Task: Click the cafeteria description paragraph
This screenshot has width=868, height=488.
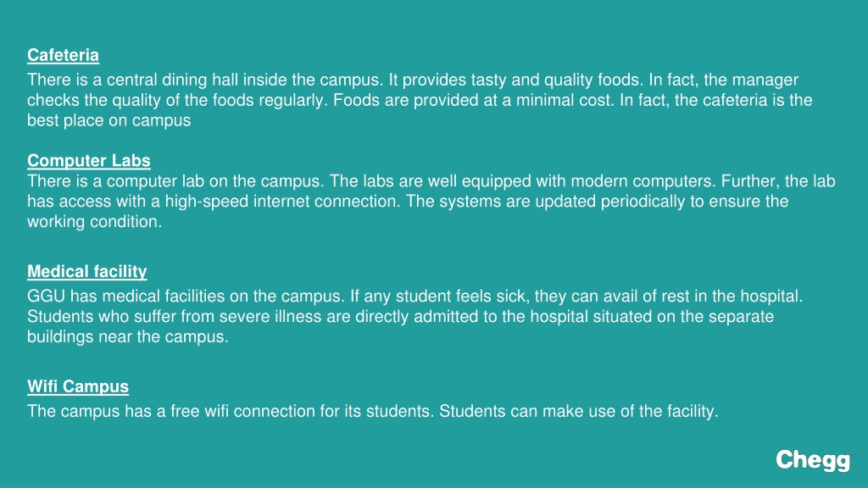Action: tap(420, 100)
